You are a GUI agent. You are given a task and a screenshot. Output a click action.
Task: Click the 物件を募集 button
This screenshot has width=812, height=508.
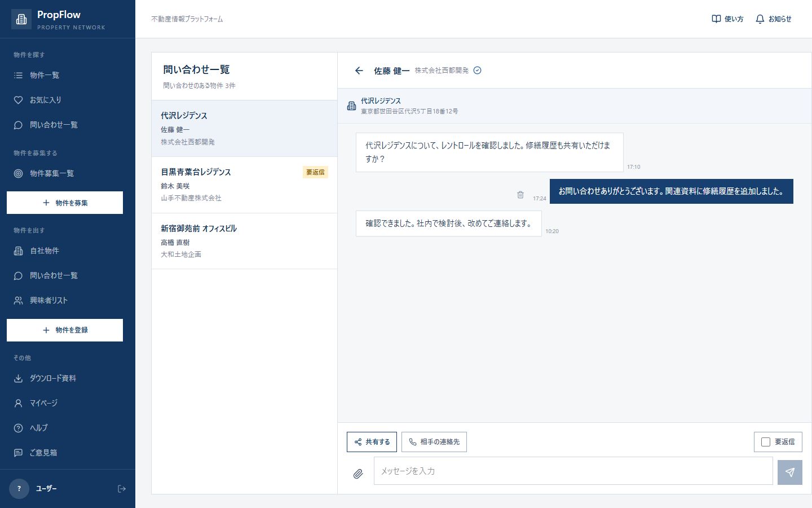65,203
